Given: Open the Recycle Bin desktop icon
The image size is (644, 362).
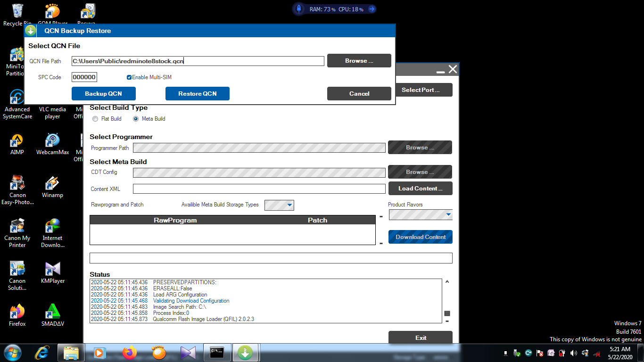Looking at the screenshot, I should point(17,14).
